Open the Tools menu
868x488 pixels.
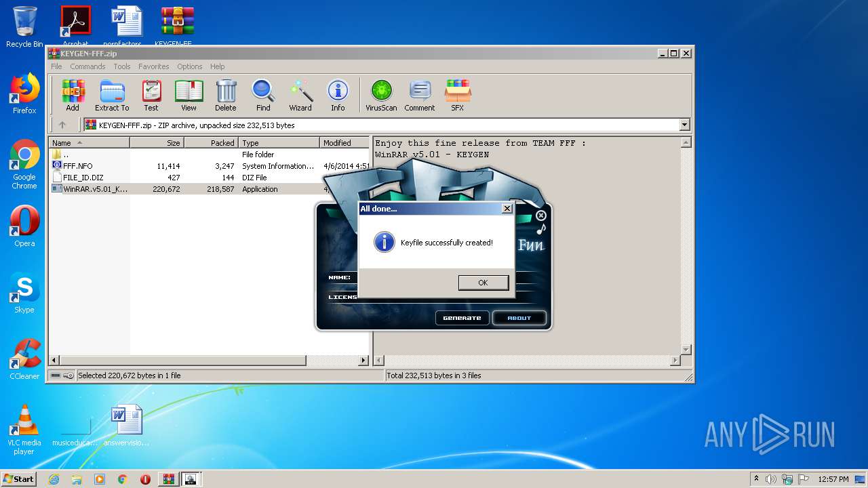pyautogui.click(x=122, y=66)
